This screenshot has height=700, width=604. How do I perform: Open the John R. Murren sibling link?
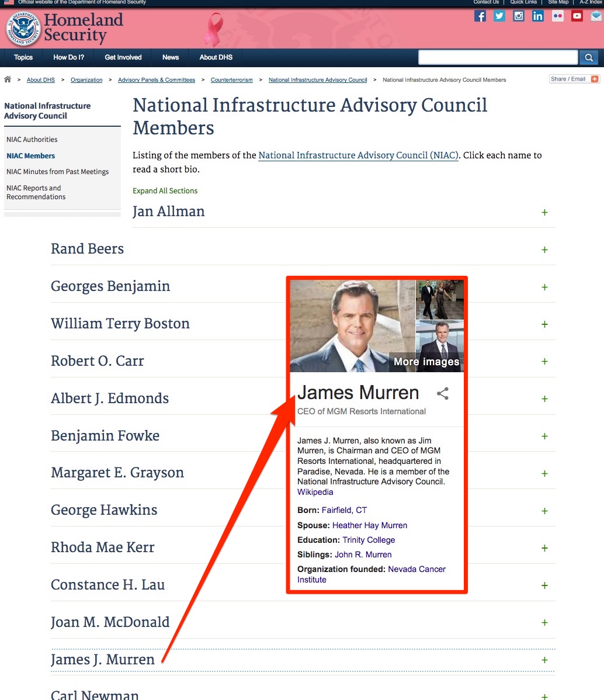click(x=363, y=555)
